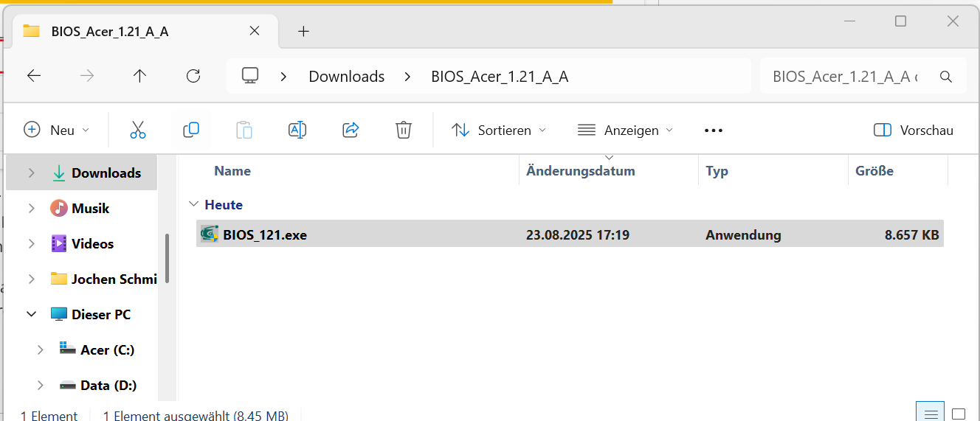Click the folder icon in the tab
Screen dimensions: 980x421
click(x=31, y=31)
